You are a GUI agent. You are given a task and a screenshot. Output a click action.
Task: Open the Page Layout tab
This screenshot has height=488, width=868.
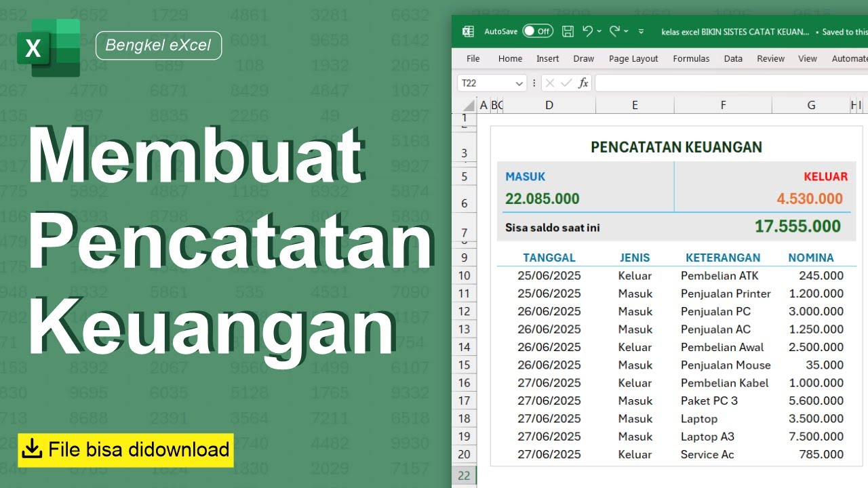633,59
